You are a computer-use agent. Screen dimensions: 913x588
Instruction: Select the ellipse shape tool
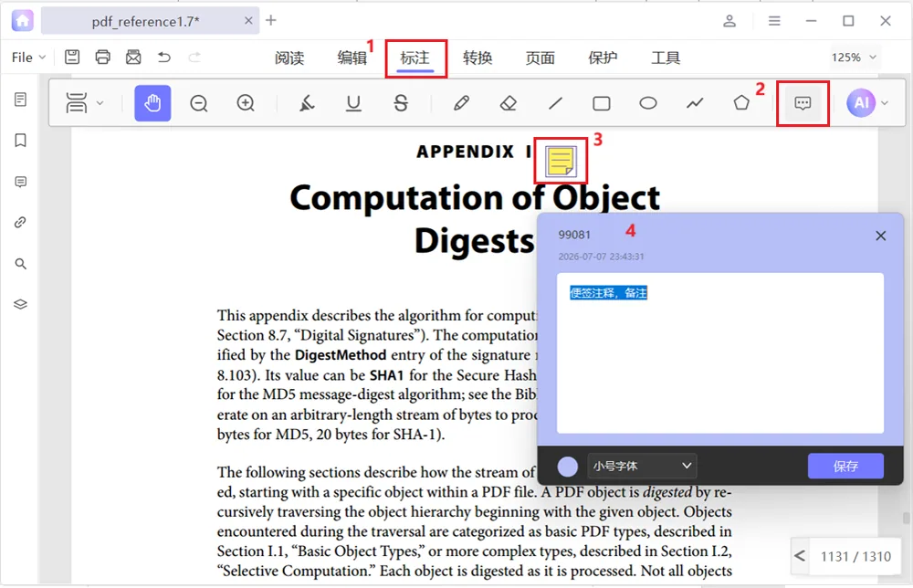[648, 103]
